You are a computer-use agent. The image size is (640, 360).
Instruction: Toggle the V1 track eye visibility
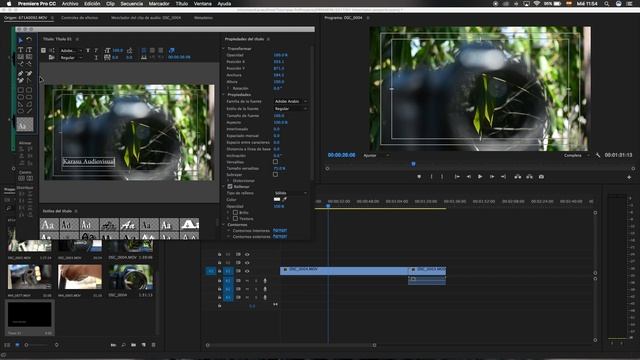click(247, 271)
